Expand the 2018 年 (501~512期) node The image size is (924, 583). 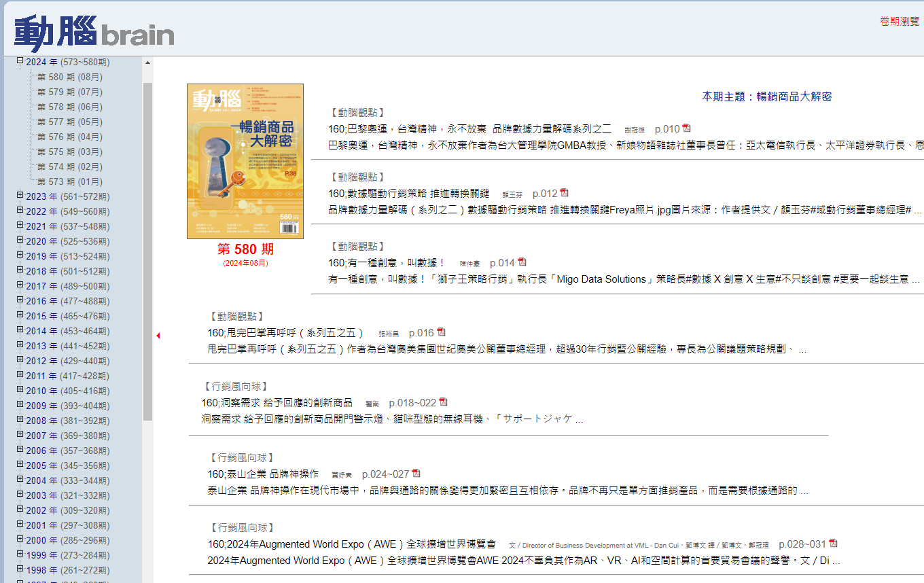point(20,270)
